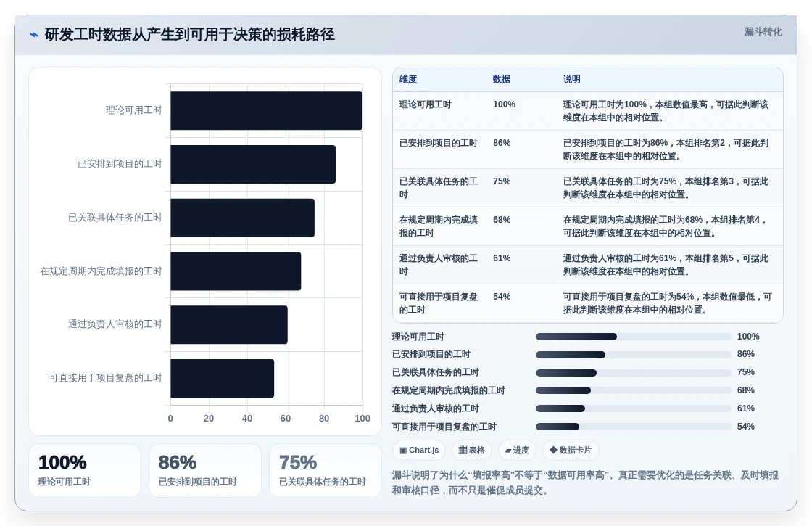This screenshot has width=812, height=526.
Task: Click the 86% value in the table
Action: 501,143
